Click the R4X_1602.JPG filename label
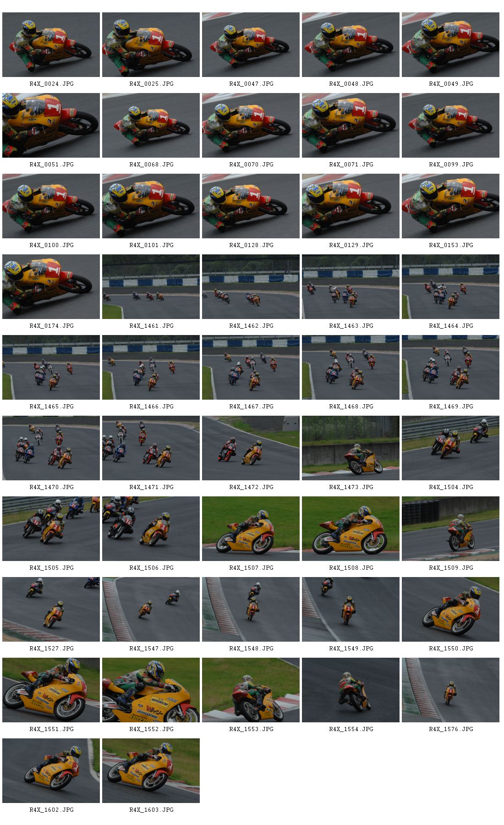The height and width of the screenshot is (825, 504). (51, 810)
